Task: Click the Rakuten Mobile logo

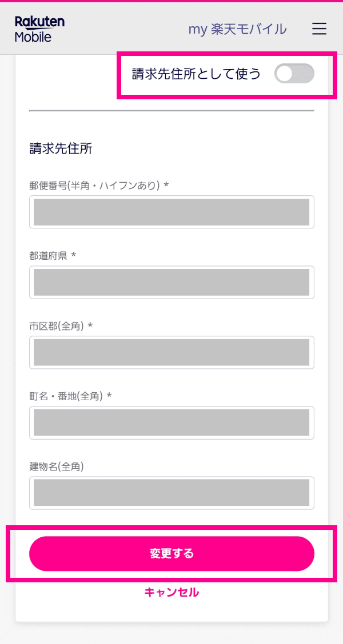Action: pyautogui.click(x=39, y=29)
